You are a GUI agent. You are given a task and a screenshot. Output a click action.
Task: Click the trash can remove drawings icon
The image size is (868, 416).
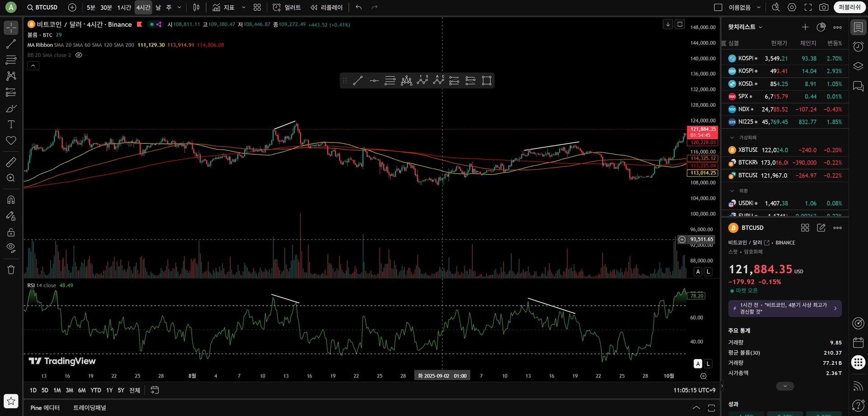(x=11, y=270)
